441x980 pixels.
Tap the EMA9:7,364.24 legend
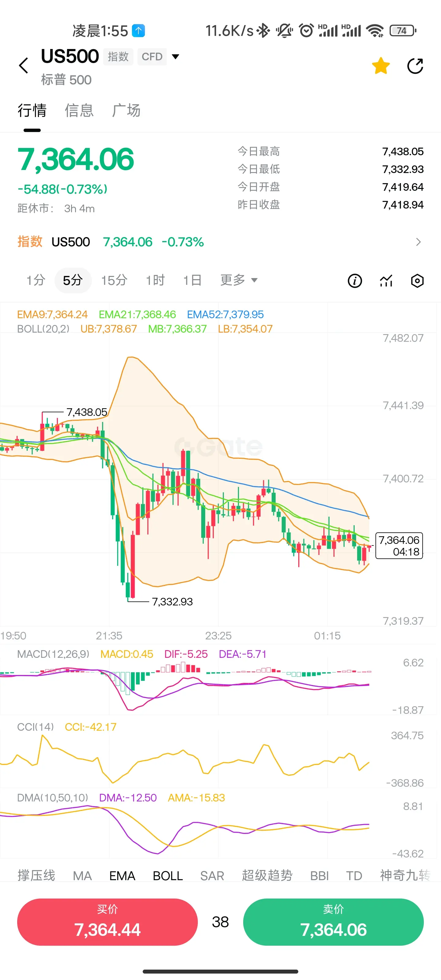pyautogui.click(x=52, y=314)
